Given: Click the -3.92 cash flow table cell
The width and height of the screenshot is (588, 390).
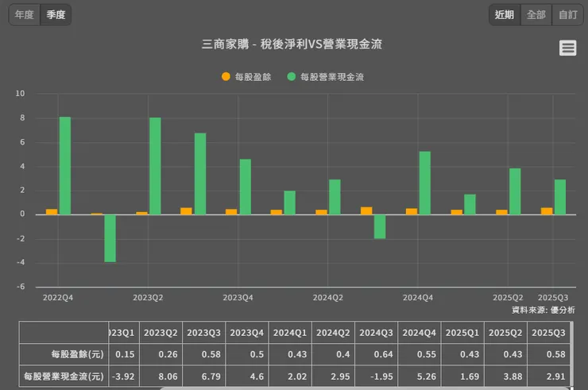Looking at the screenshot, I should pos(124,376).
